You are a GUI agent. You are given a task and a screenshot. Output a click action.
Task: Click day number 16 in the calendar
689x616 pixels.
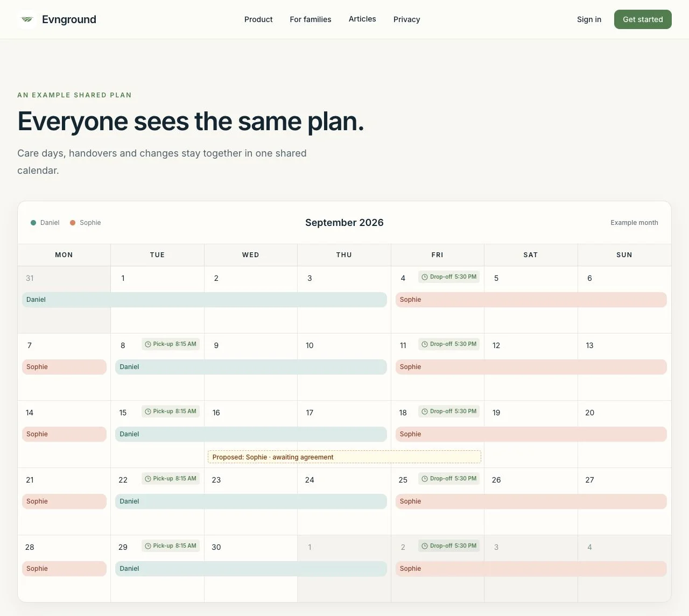(x=216, y=413)
